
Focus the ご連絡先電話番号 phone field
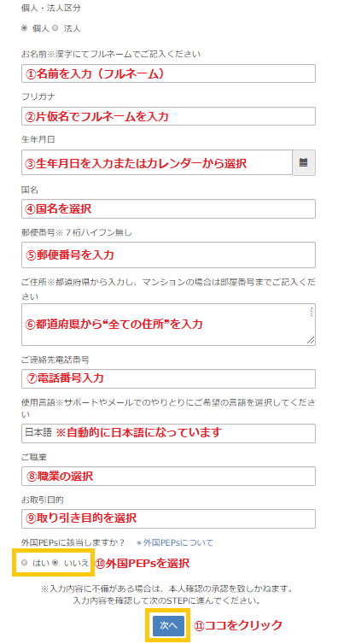click(x=169, y=378)
